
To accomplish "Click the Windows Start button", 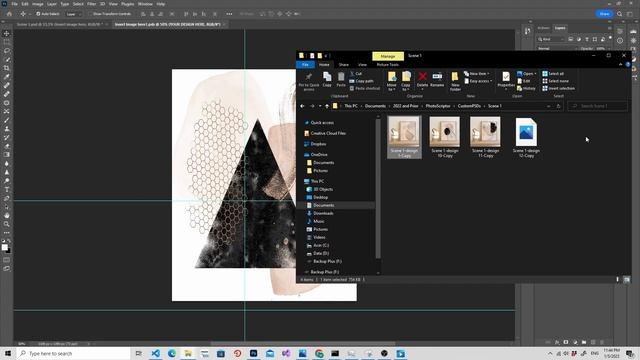I will (x=7, y=353).
